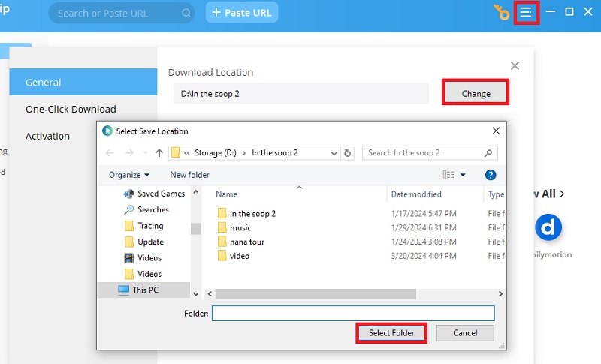Click the Paste URL button
Viewport: 601px width, 364px height.
[242, 13]
